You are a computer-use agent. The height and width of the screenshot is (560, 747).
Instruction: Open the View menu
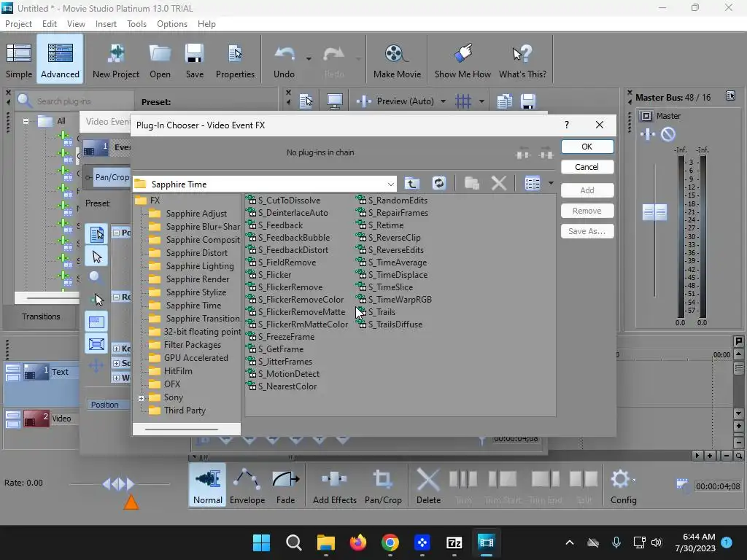76,24
